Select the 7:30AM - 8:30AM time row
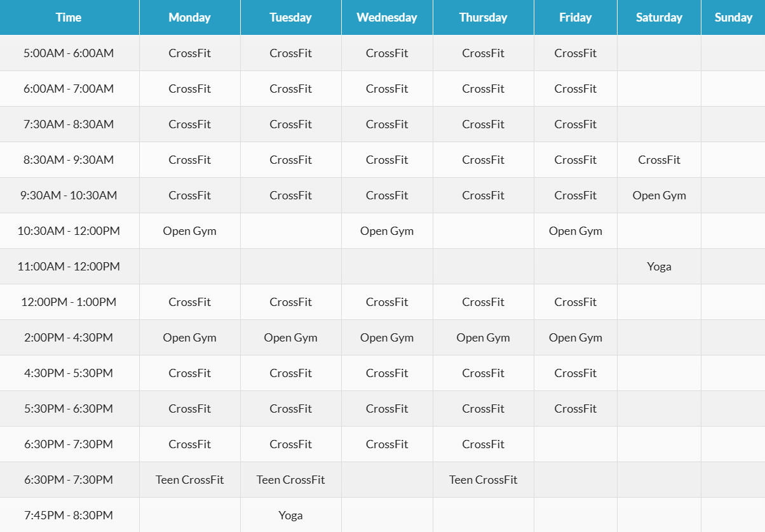 pos(382,124)
